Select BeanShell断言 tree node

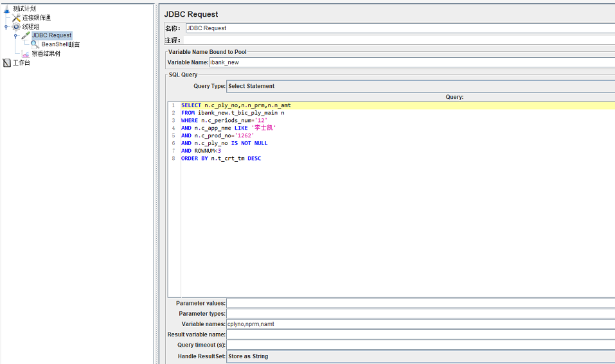pos(60,44)
